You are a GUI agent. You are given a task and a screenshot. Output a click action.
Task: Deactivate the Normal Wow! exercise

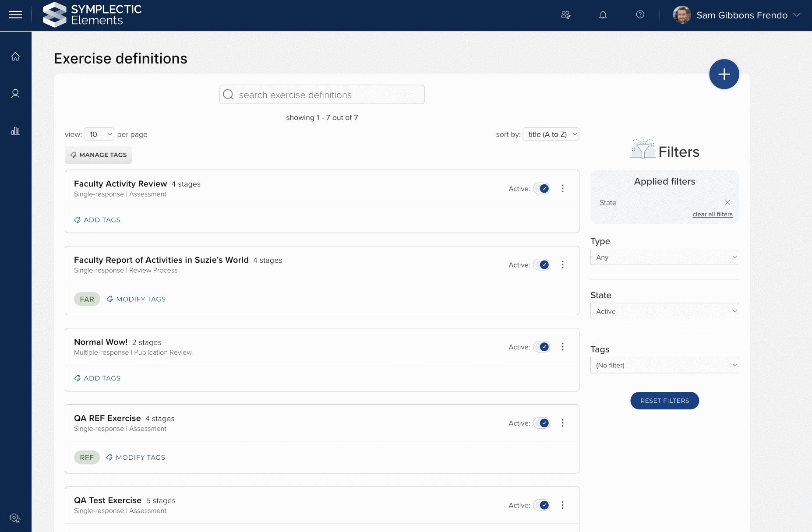click(542, 347)
